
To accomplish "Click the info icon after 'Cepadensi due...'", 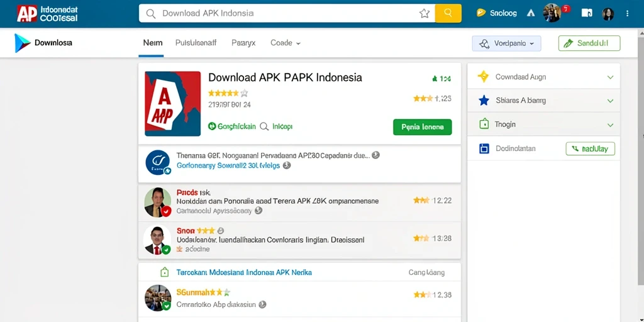I will pyautogui.click(x=375, y=155).
